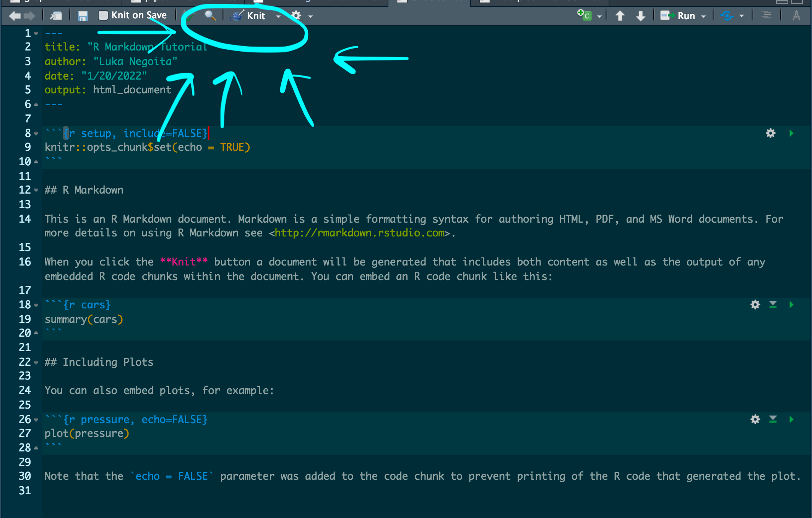The image size is (812, 518).
Task: Select the currently active document tab
Action: coord(428,2)
